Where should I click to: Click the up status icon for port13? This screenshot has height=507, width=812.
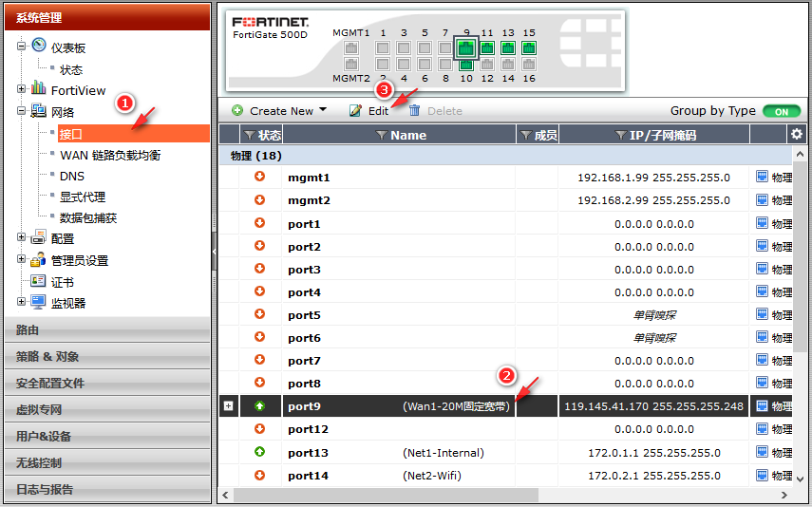[x=260, y=452]
